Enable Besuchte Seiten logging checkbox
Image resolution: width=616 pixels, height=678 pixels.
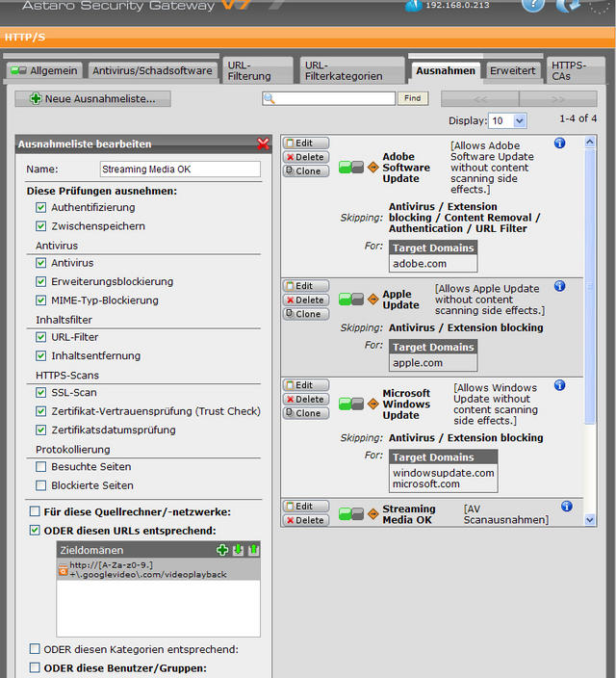(x=41, y=467)
